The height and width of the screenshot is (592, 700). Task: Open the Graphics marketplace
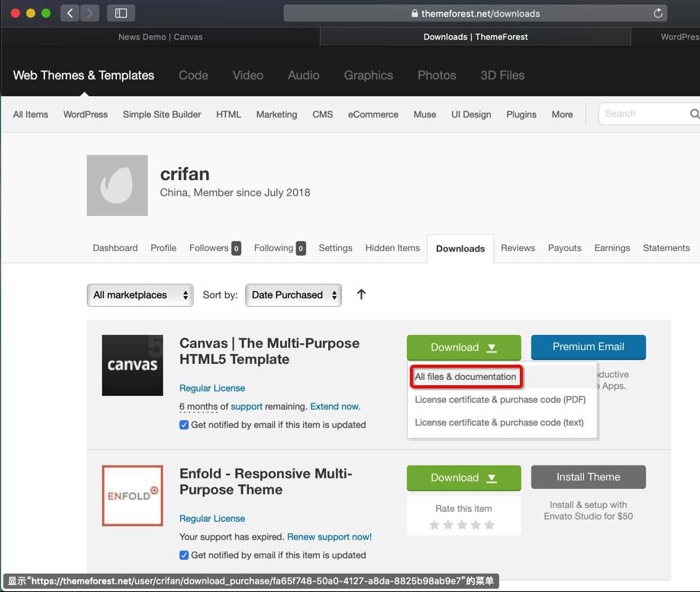click(x=368, y=76)
